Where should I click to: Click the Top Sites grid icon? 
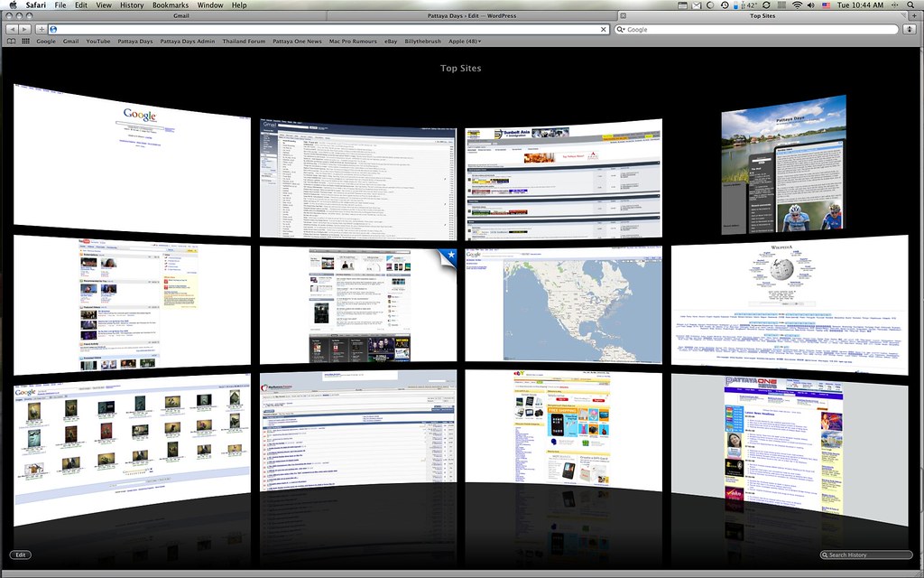click(x=25, y=42)
